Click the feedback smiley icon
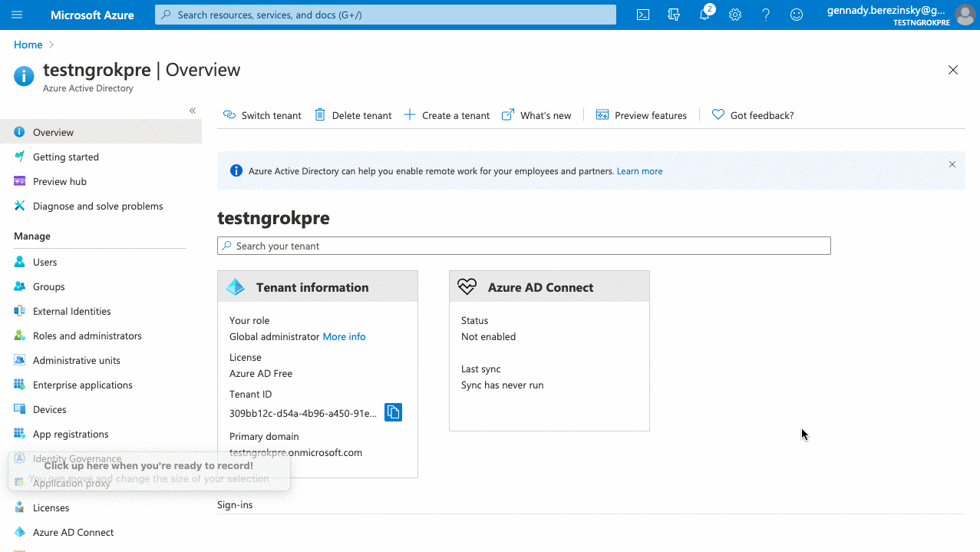Screen dimensions: 980x552 pyautogui.click(x=797, y=15)
